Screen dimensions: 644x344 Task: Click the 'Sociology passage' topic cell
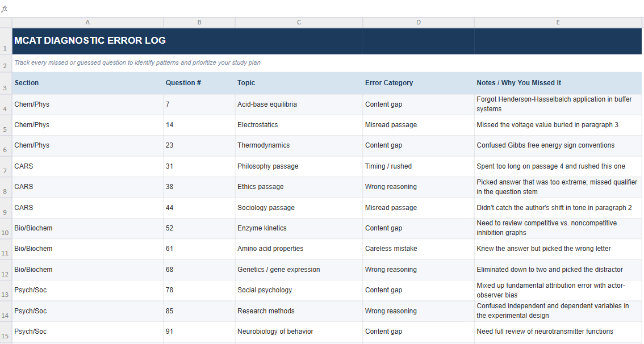coord(299,208)
